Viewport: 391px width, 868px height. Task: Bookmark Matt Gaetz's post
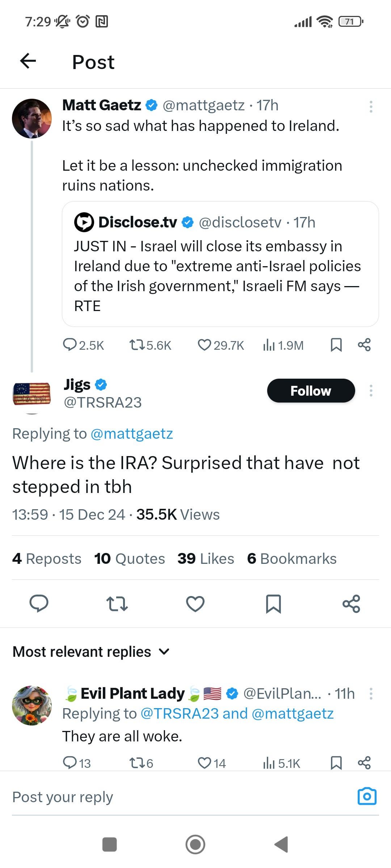tap(336, 345)
